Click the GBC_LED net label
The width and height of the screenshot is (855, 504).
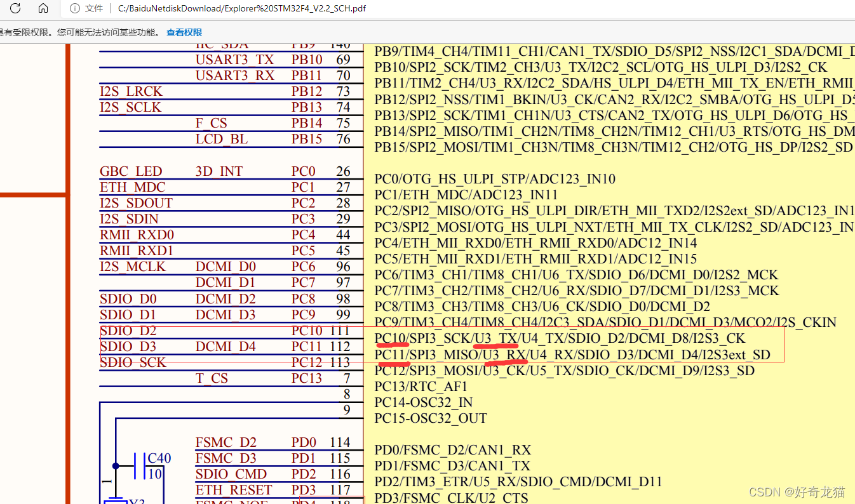(x=131, y=171)
